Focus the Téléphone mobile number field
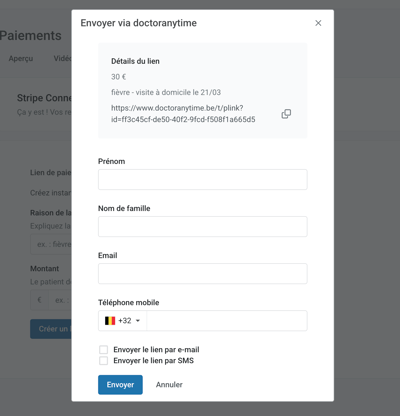The height and width of the screenshot is (416, 400). (227, 321)
